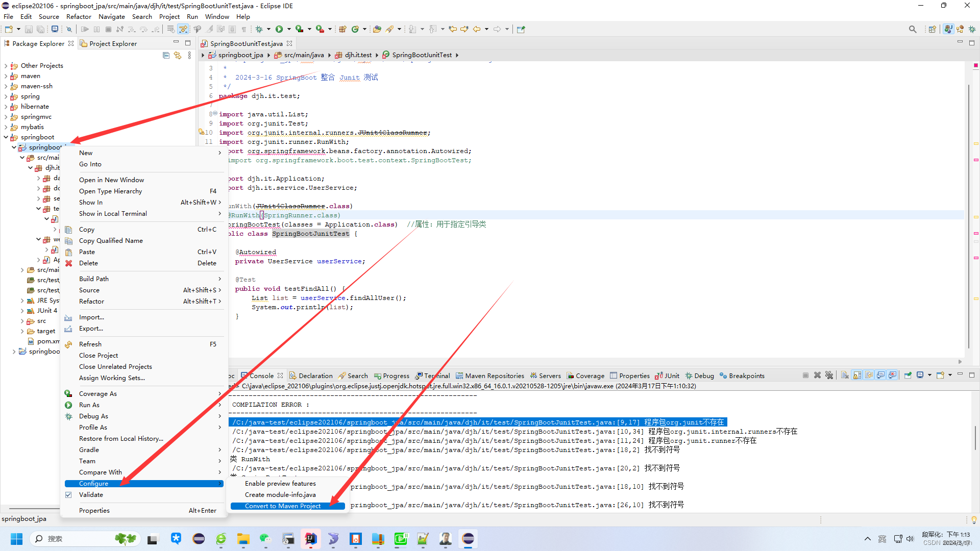Screen dimensions: 980x551
Task: Collapse the springboot project in Package Explorer
Action: 6,137
